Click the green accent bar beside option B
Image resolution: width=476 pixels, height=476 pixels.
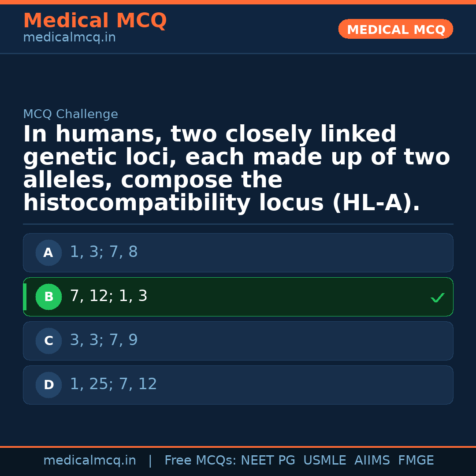click(x=25, y=297)
